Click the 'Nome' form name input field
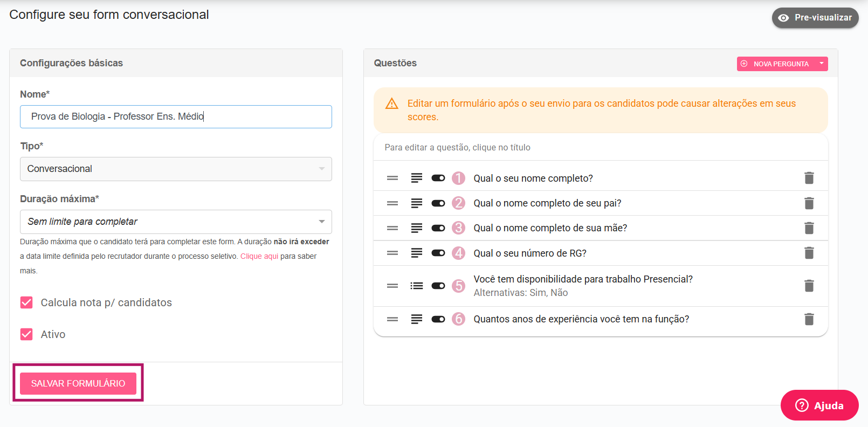This screenshot has height=427, width=868. click(176, 116)
